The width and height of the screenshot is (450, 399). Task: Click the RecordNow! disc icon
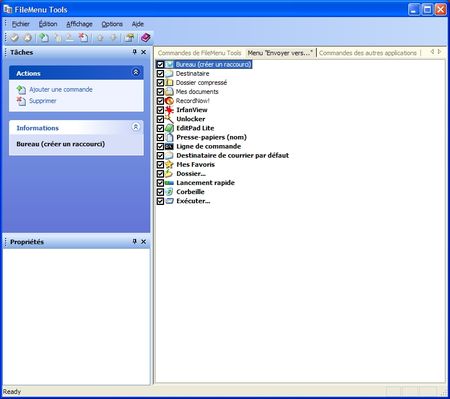(169, 101)
